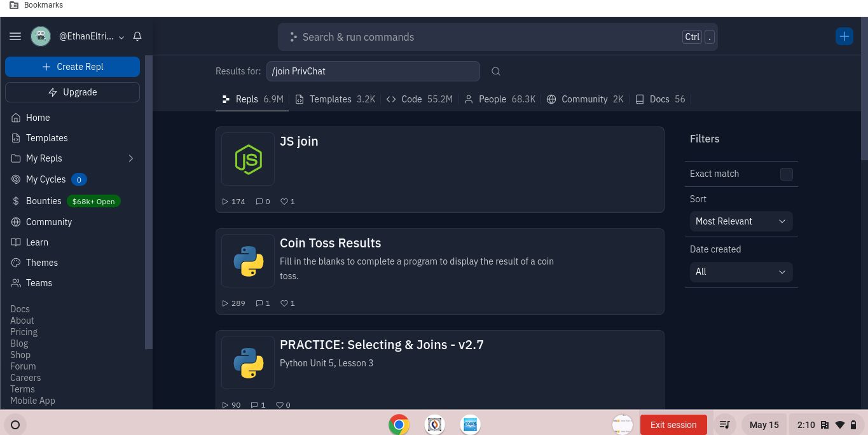The width and height of the screenshot is (868, 435).
Task: Click the Chrome icon in the shelf
Action: [x=399, y=425]
